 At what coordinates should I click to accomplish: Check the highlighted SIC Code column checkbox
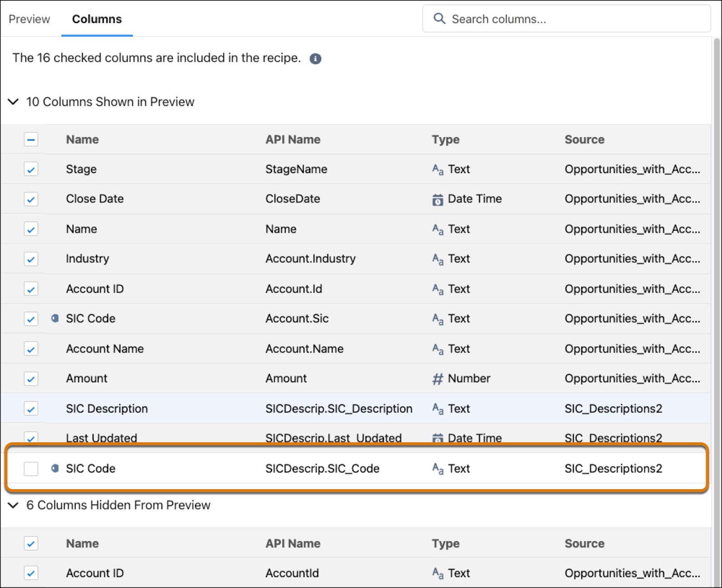click(x=31, y=469)
